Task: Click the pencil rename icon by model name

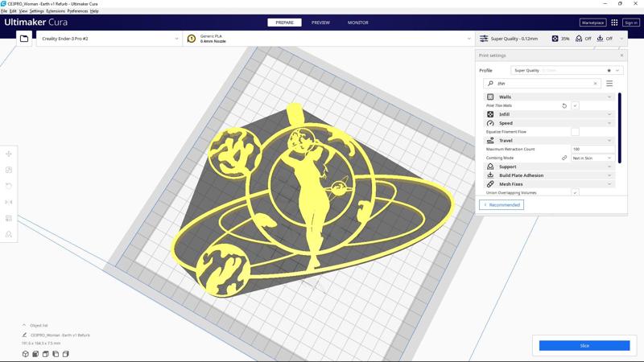Action: coord(25,335)
